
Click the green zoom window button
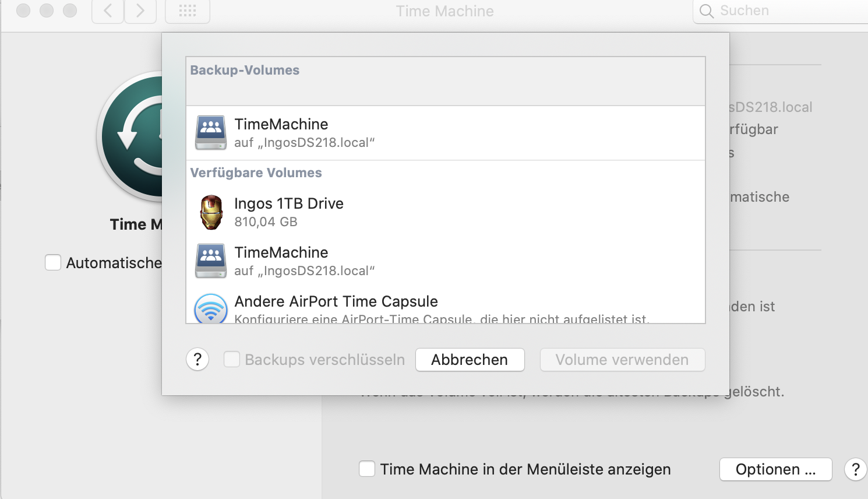click(x=70, y=10)
